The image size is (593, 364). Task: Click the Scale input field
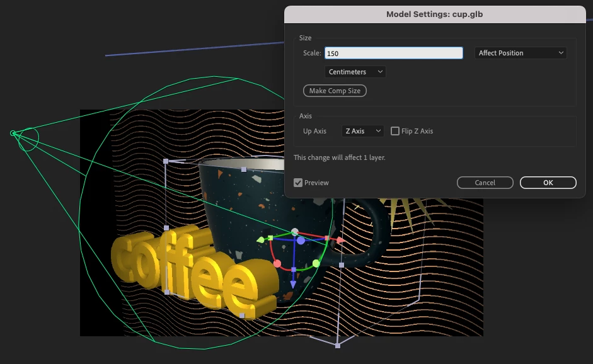pos(394,53)
